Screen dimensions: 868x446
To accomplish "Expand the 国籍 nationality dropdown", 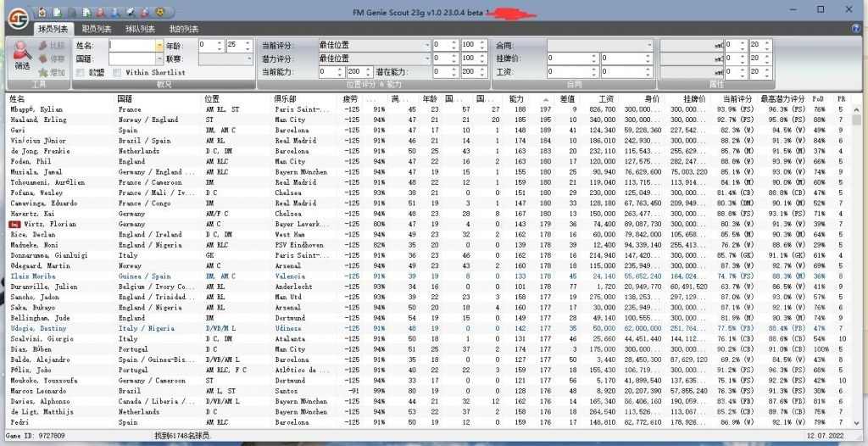I will coord(159,59).
